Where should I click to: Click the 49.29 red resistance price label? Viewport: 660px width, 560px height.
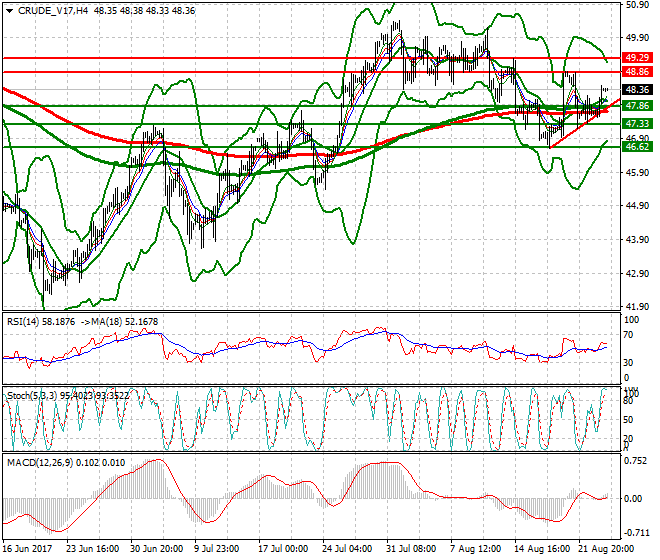[637, 58]
